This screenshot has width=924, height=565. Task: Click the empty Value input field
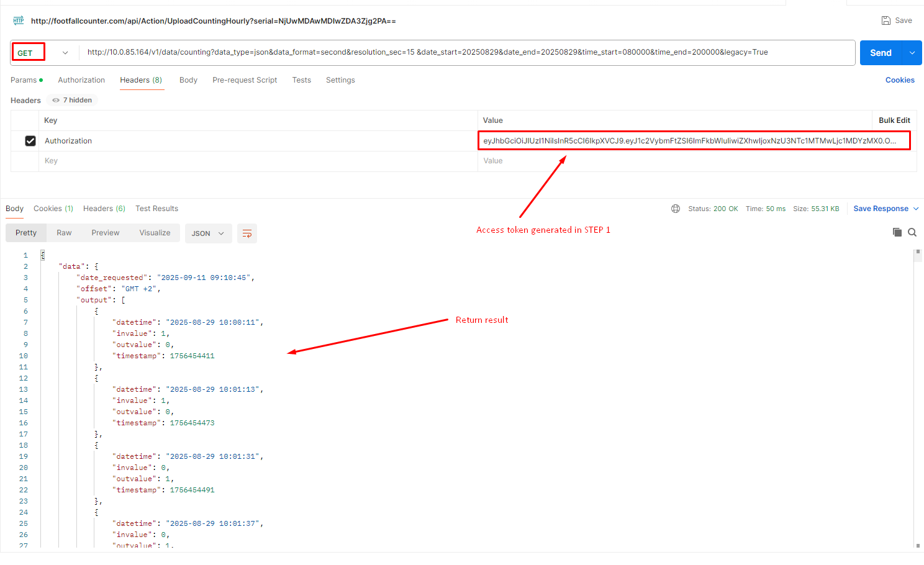697,161
